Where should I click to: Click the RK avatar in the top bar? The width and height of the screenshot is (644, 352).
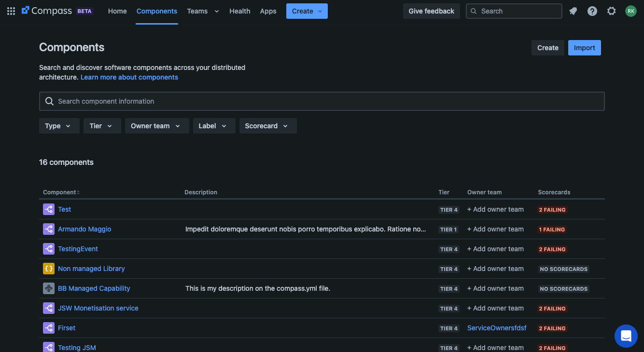click(x=631, y=11)
